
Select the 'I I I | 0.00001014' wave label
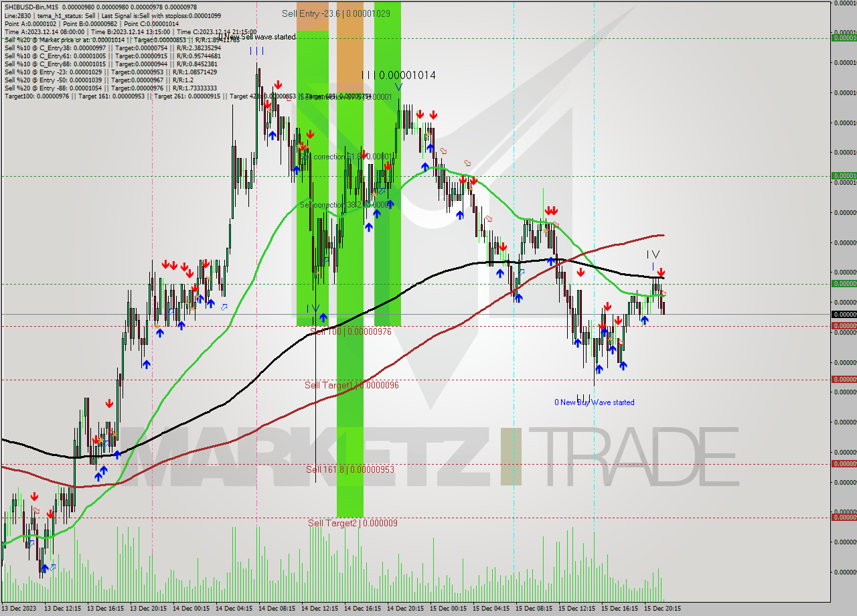point(398,76)
